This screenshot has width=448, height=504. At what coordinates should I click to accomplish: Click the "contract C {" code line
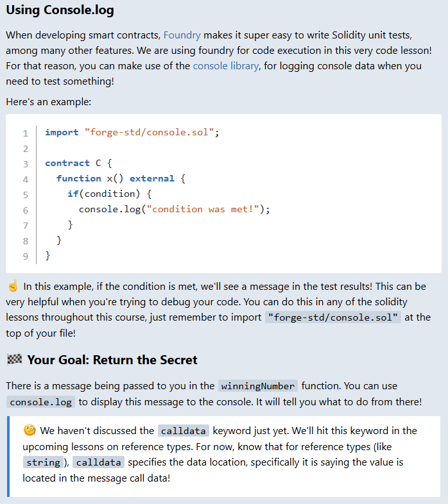coord(78,164)
